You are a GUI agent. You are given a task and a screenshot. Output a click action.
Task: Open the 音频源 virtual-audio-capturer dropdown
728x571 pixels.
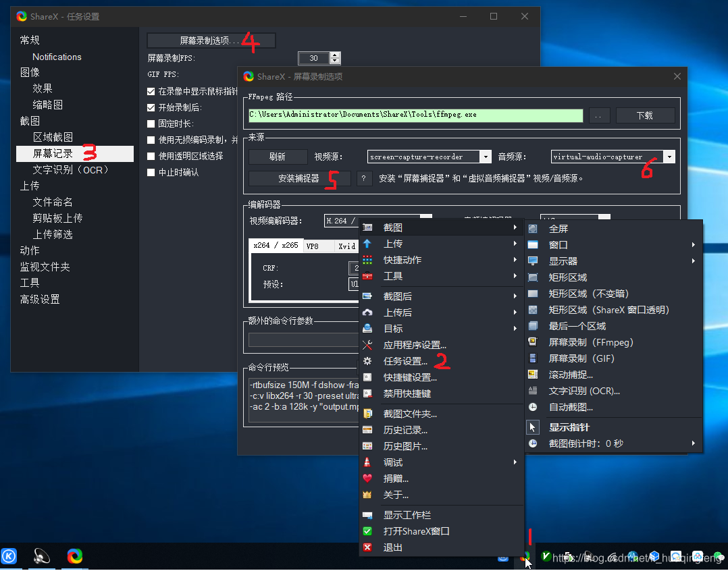669,157
